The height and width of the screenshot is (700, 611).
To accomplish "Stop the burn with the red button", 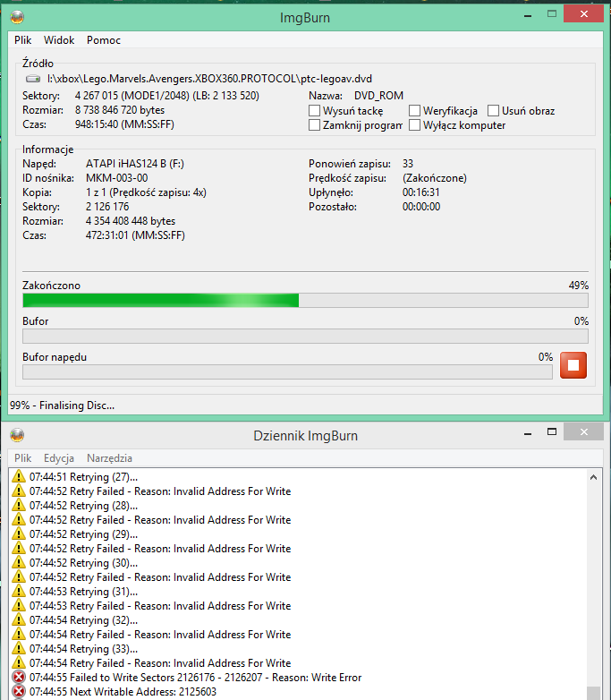I will [573, 365].
